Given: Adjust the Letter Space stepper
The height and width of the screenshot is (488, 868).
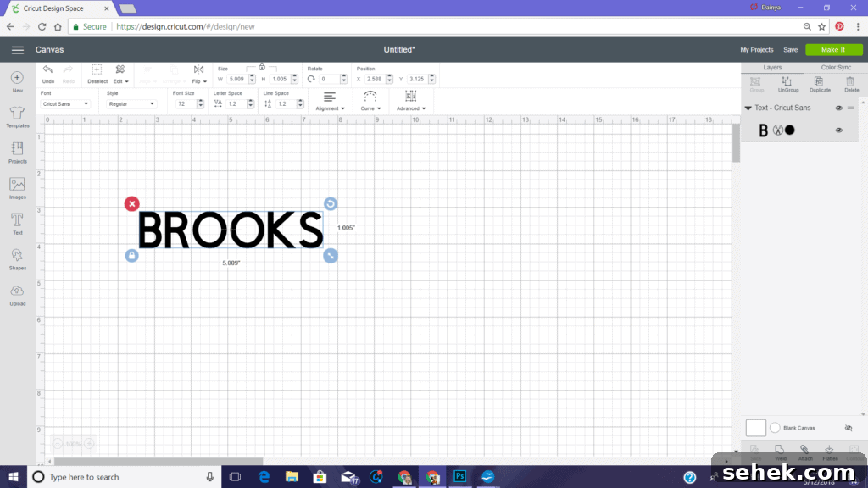Looking at the screenshot, I should point(251,104).
